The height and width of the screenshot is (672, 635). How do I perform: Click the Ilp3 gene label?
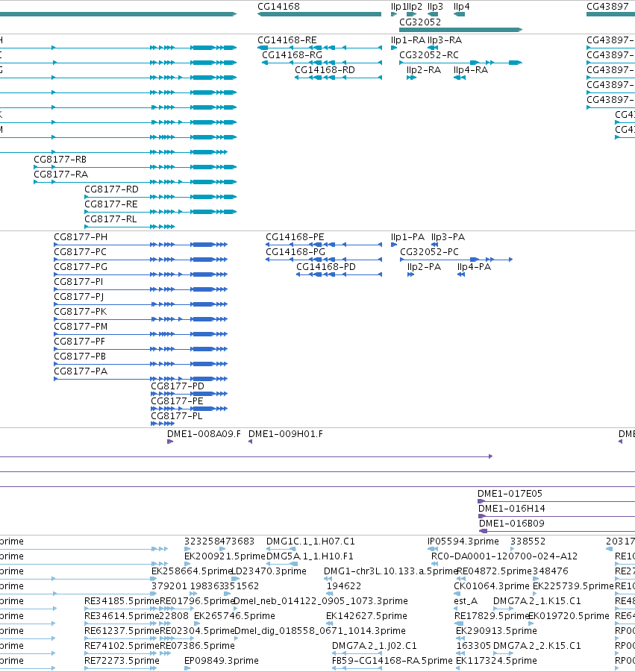(435, 7)
